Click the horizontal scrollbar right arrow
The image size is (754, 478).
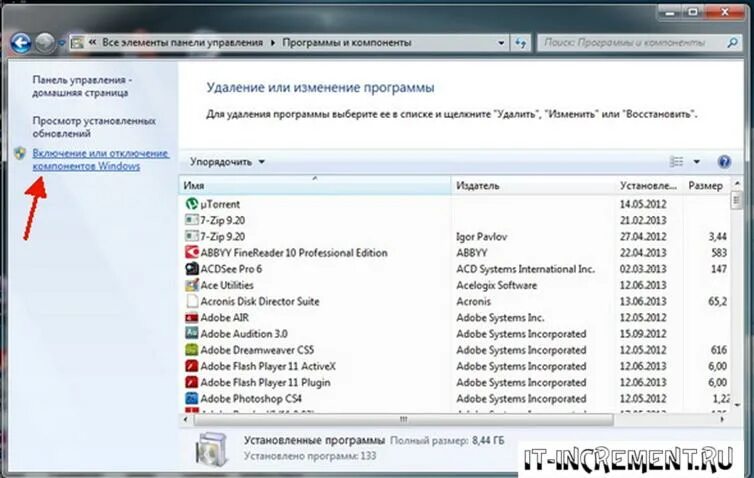click(722, 420)
